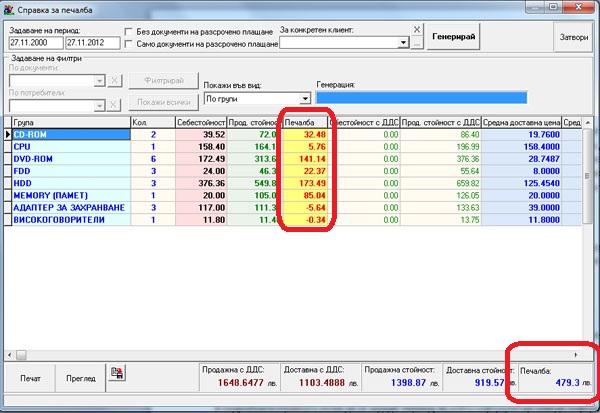Toggle 'Само документи на разсрочено плащане' checkbox
Screen dimensions: 600x413
[x=129, y=44]
